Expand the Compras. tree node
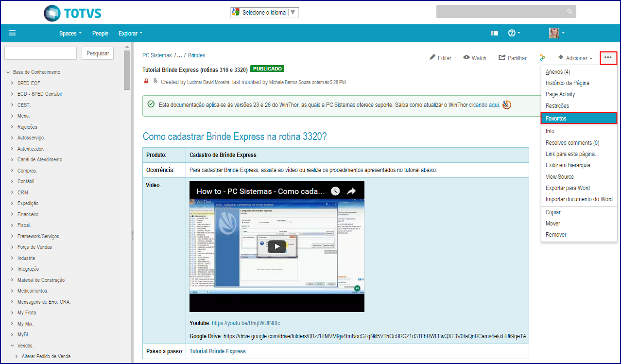 coord(13,171)
